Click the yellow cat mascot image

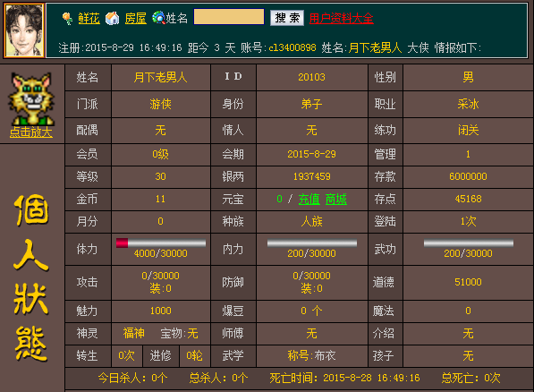pos(31,98)
